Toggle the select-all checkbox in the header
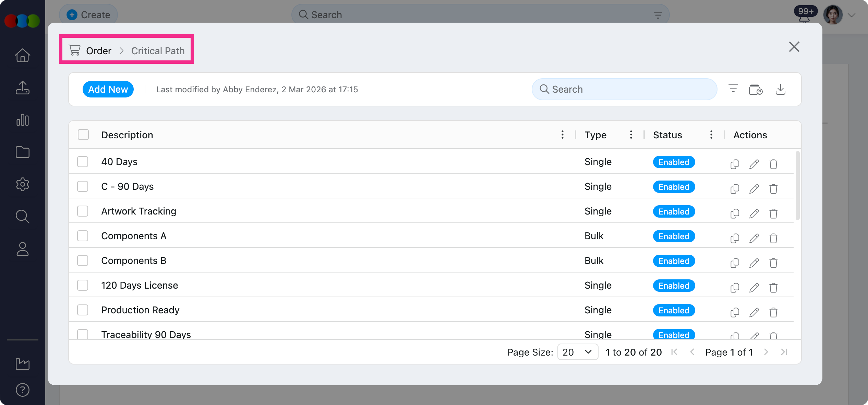The width and height of the screenshot is (868, 405). coord(83,135)
